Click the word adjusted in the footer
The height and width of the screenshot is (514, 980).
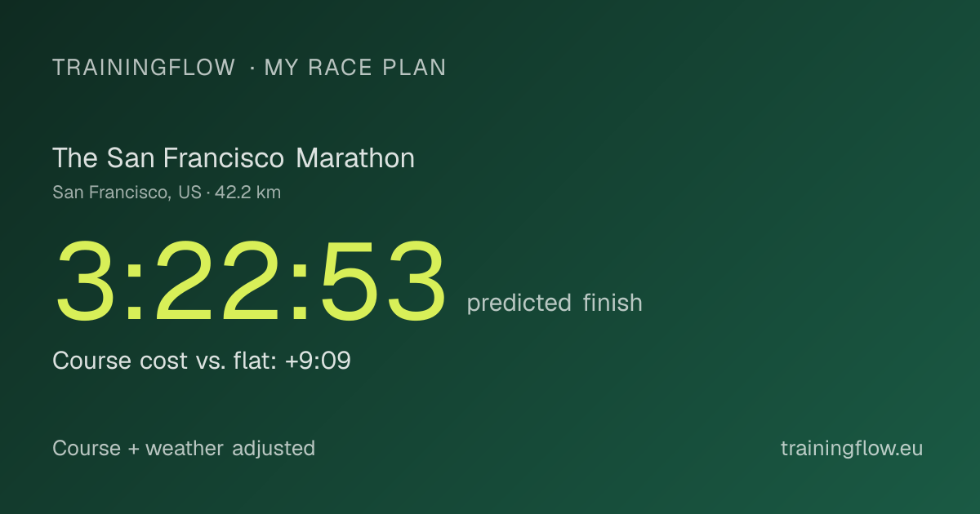click(274, 449)
